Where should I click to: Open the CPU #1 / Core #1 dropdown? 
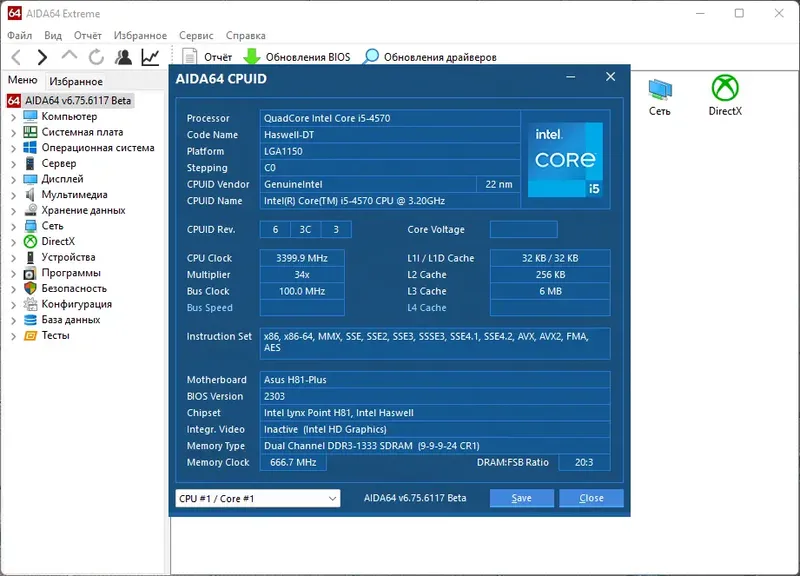(x=258, y=498)
